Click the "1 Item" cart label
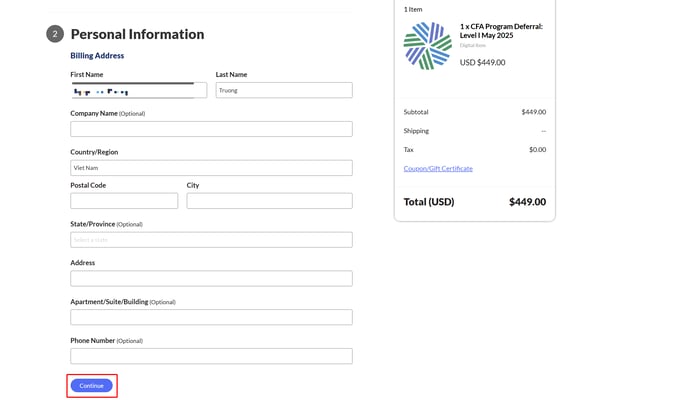Image resolution: width=688 pixels, height=400 pixels. (x=413, y=9)
